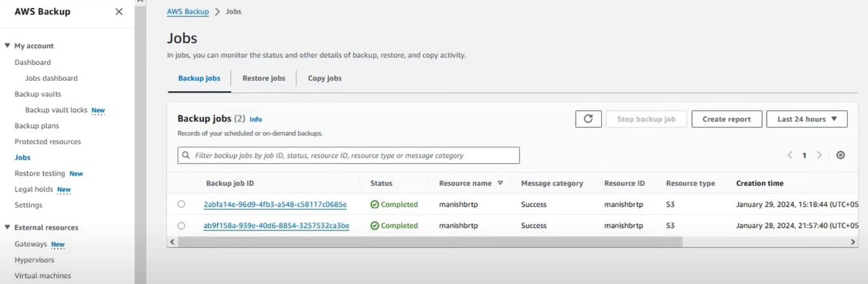Click Completed status icon for job 2abfa14e

pyautogui.click(x=375, y=205)
